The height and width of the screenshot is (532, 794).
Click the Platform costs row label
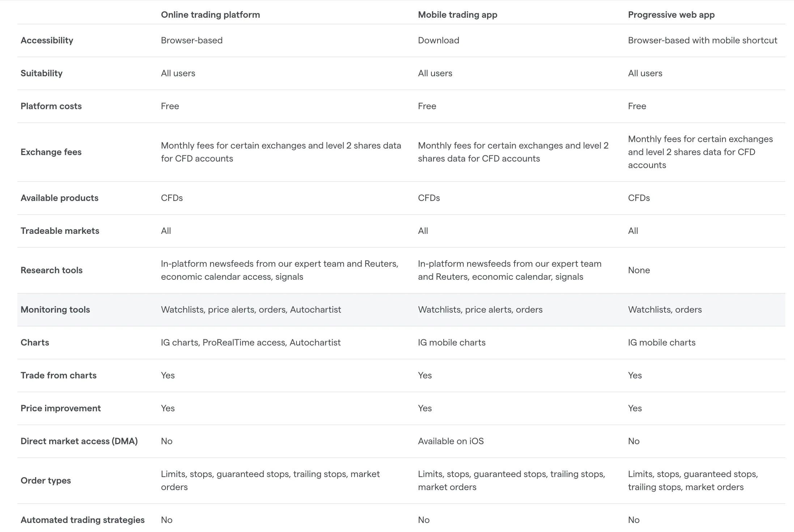click(51, 106)
